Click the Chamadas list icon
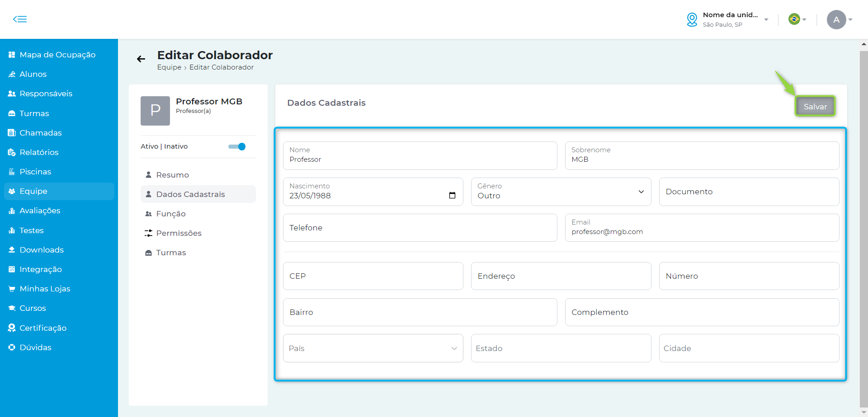The image size is (868, 417). [x=12, y=133]
